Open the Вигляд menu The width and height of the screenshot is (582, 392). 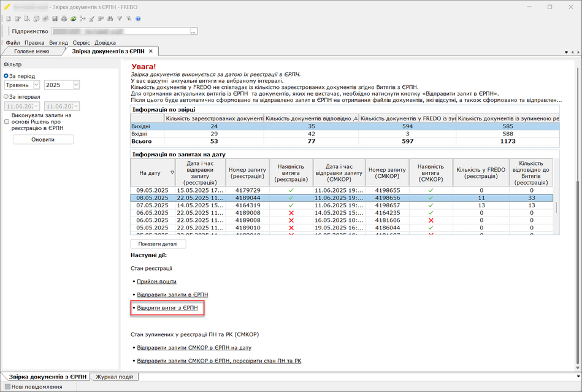(59, 43)
